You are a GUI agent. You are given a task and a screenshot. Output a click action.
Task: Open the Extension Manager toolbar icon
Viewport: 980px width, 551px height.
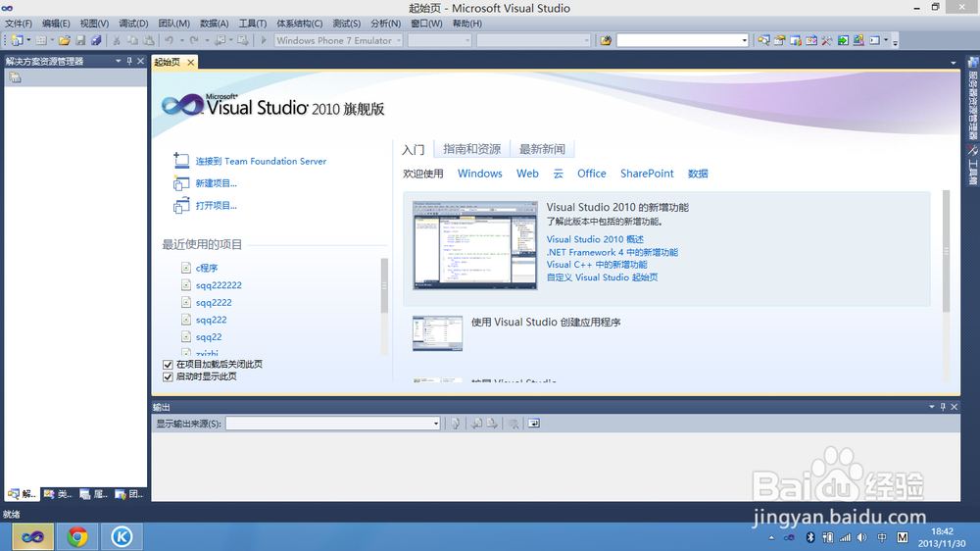(858, 40)
